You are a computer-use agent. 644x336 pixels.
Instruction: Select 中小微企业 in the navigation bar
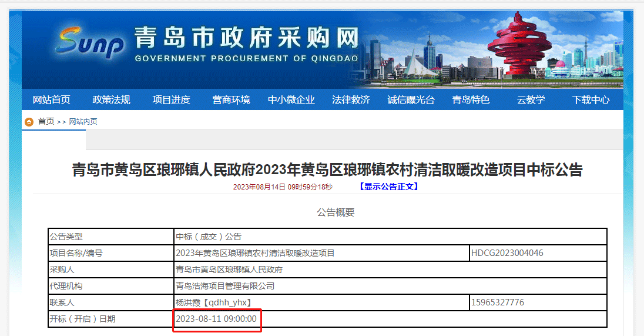point(291,99)
